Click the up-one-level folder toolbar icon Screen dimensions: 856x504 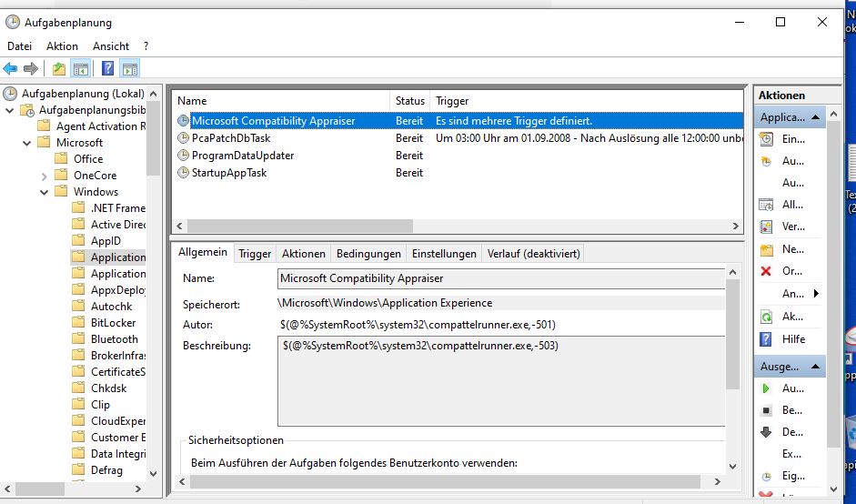click(59, 69)
